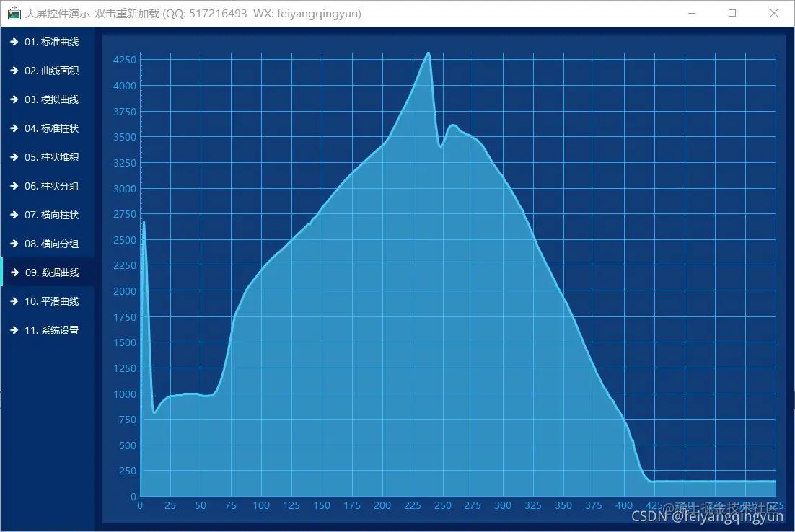Click the y-axis label 2000

click(124, 291)
